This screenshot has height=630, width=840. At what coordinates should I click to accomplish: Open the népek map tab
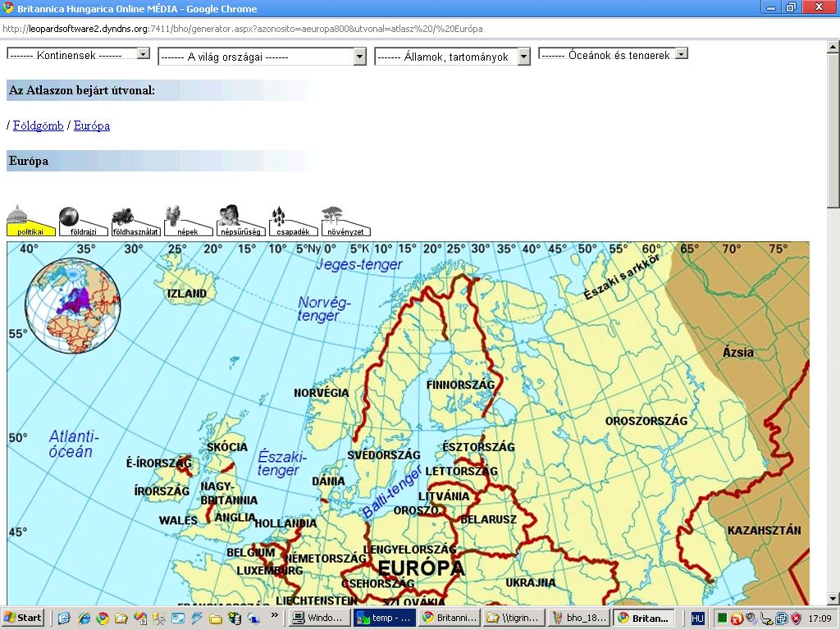188,221
